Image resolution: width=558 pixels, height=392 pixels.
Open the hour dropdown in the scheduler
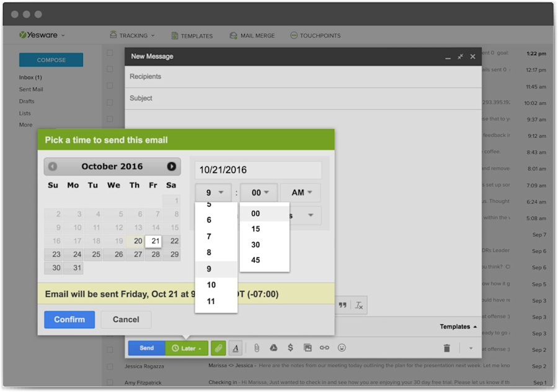point(213,192)
